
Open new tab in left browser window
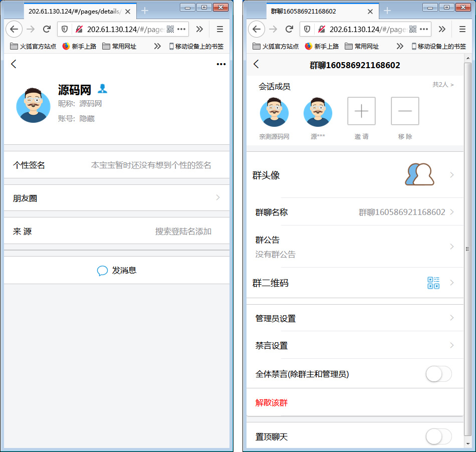[145, 11]
